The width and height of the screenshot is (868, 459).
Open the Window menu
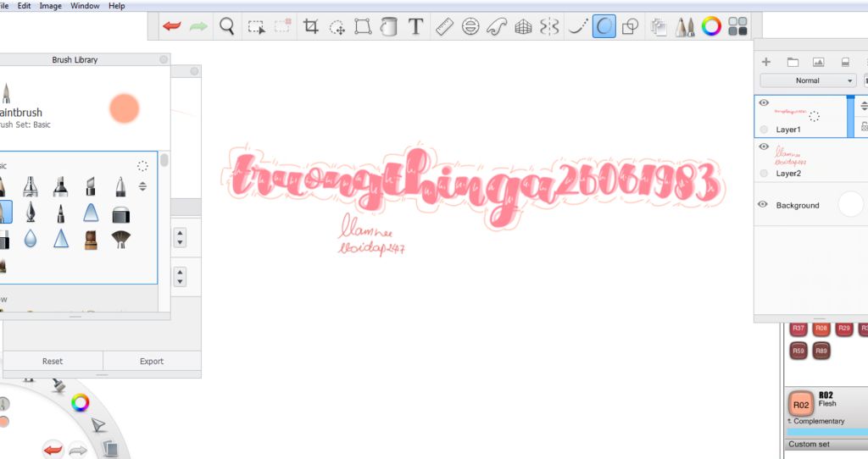[85, 6]
